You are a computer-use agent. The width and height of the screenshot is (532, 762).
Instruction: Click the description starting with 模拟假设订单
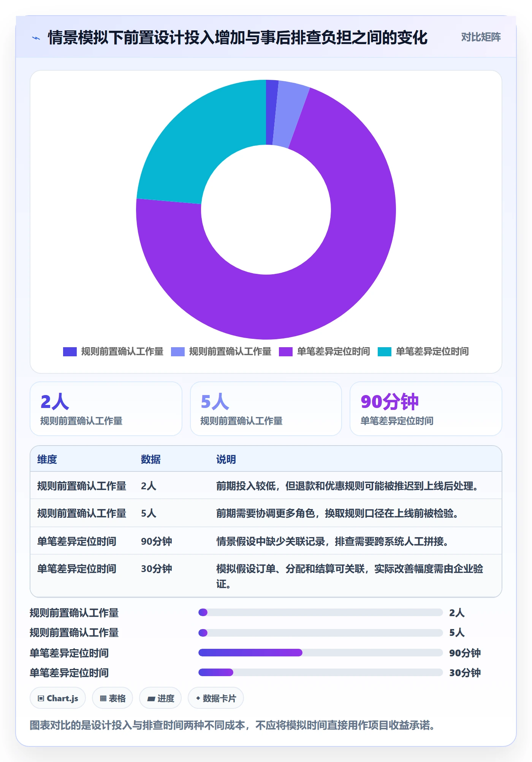pyautogui.click(x=350, y=576)
